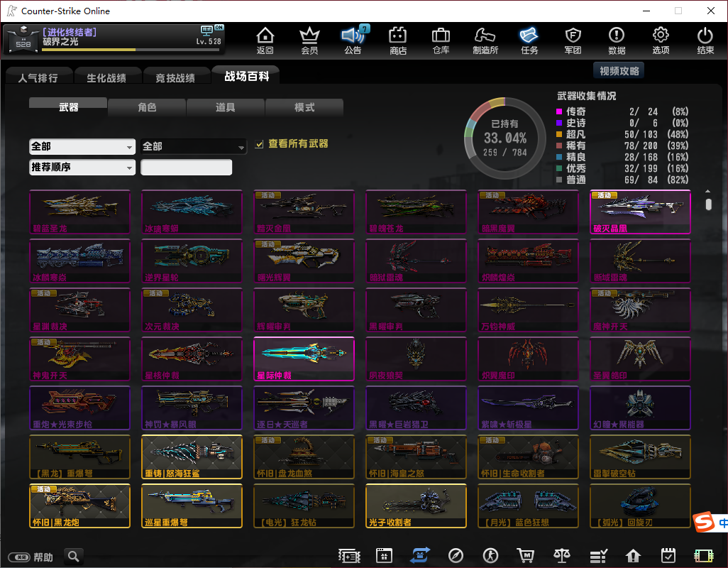Screen dimensions: 728x568
Task: Open the 任务 missions icon
Action: pos(529,40)
